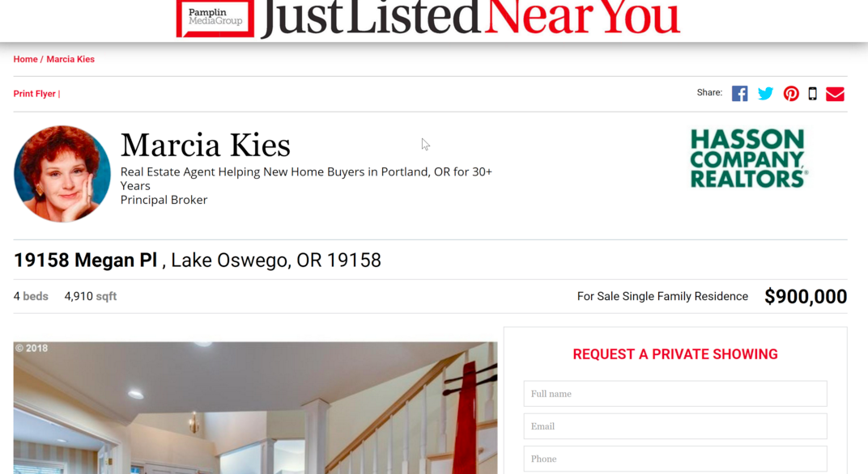Share listing via email envelope icon
Viewport: 868px width, 474px height.
click(x=835, y=94)
